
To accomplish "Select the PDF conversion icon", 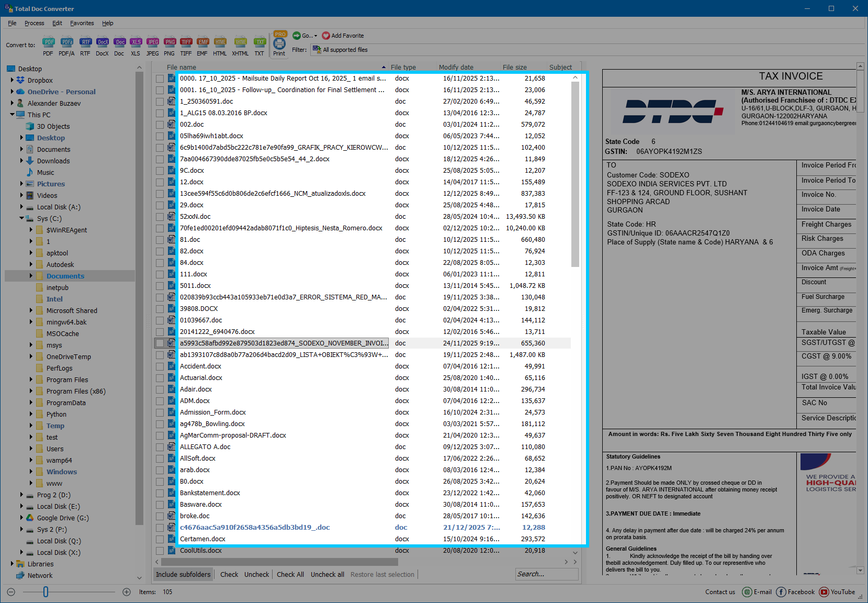I will (48, 46).
